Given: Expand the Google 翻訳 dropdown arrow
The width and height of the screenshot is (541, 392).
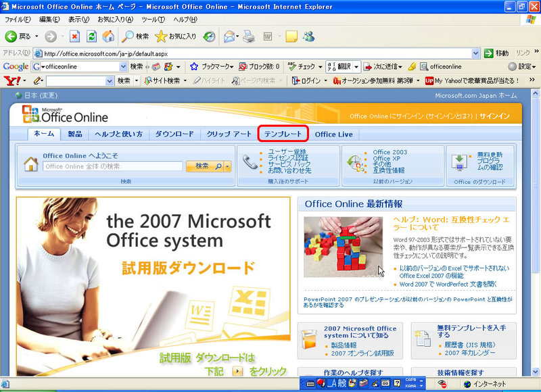Looking at the screenshot, I should [356, 66].
